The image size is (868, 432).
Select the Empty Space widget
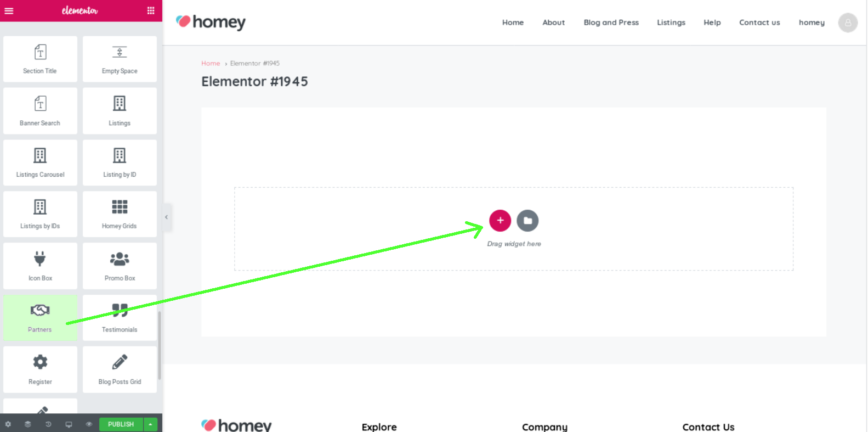point(120,59)
